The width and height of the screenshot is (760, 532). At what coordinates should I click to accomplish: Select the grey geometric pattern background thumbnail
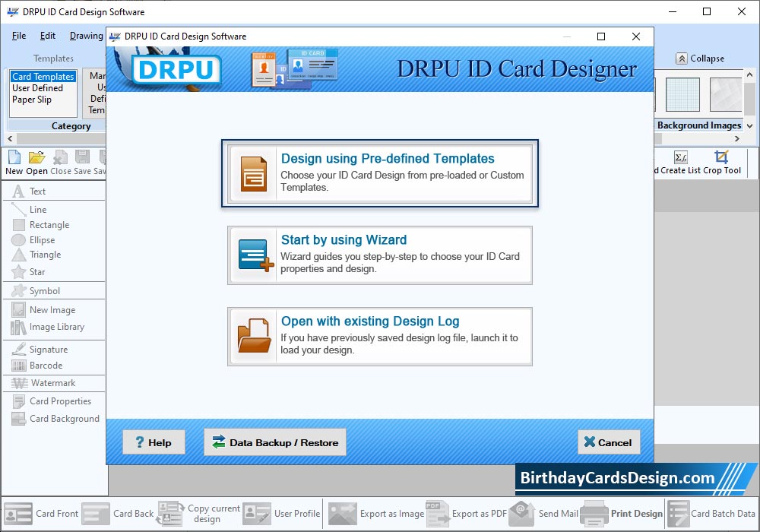point(726,94)
